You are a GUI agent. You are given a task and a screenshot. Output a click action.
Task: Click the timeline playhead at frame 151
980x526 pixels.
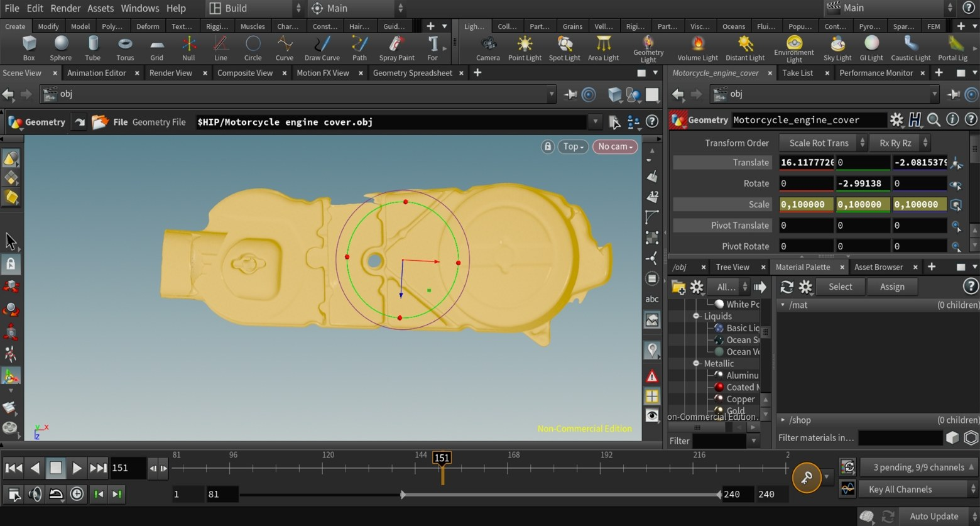[442, 458]
